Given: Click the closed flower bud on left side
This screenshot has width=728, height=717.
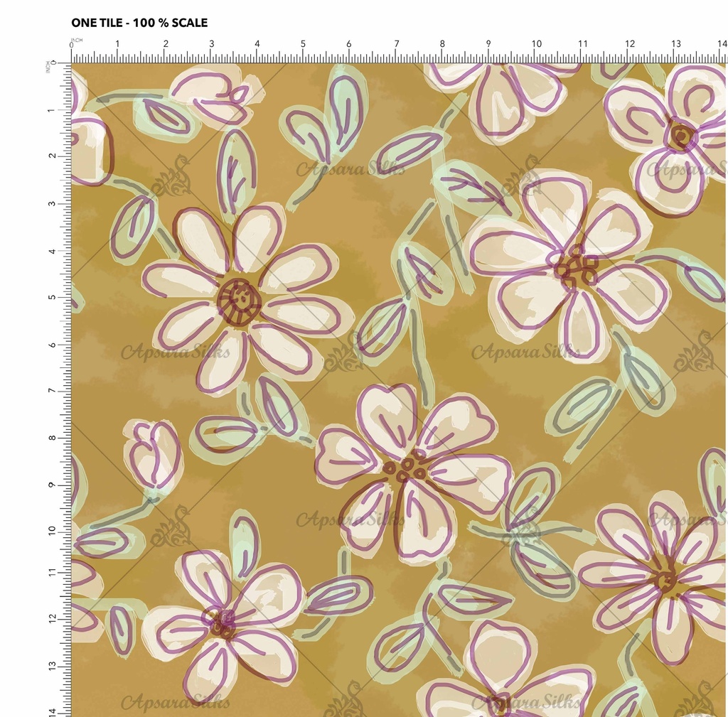Looking at the screenshot, I should click(153, 453).
